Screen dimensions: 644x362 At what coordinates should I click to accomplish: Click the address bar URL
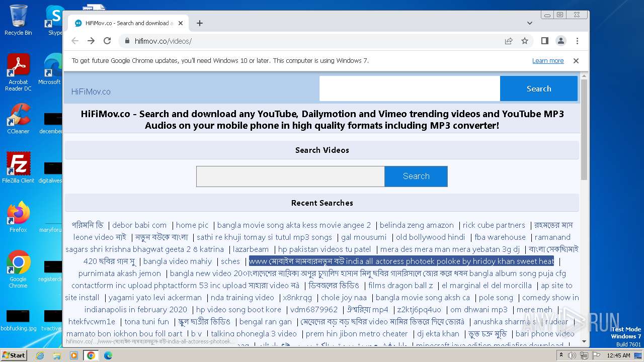click(163, 41)
